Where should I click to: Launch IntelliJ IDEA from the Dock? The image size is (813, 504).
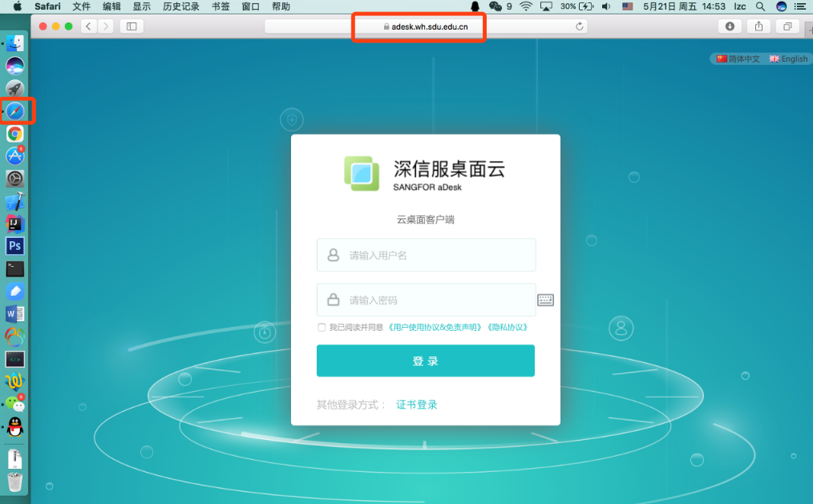(x=14, y=224)
